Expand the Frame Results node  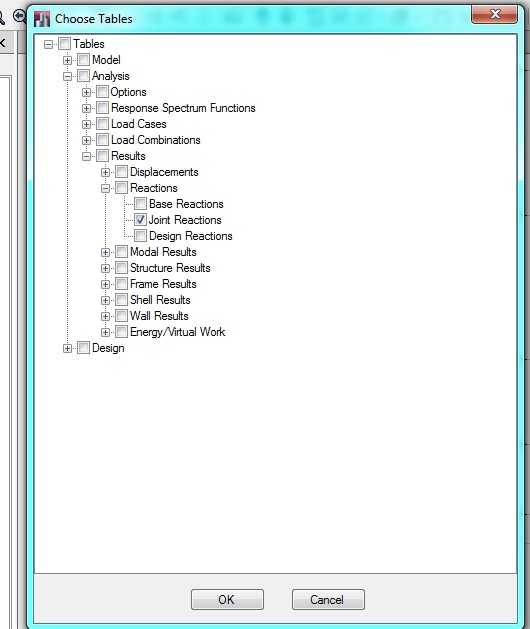105,284
